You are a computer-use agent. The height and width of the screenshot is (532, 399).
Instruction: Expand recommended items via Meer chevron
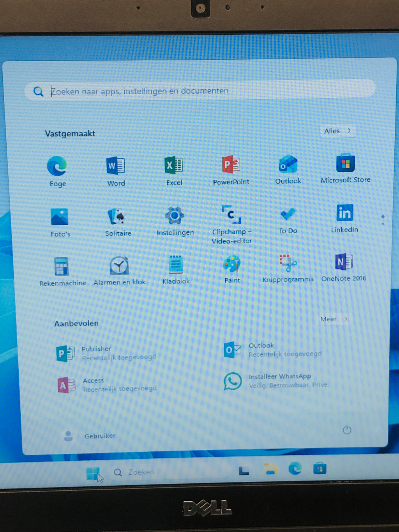tap(333, 319)
